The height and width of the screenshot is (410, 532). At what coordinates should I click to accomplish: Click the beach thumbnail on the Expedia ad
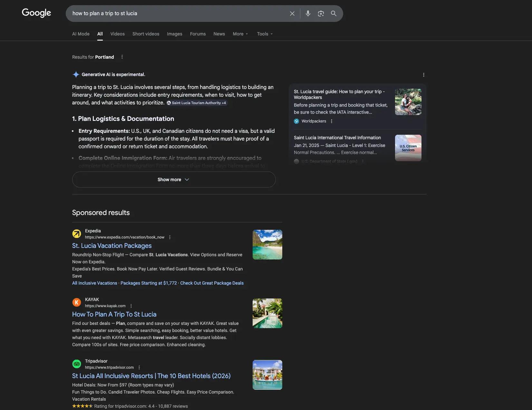pos(267,244)
